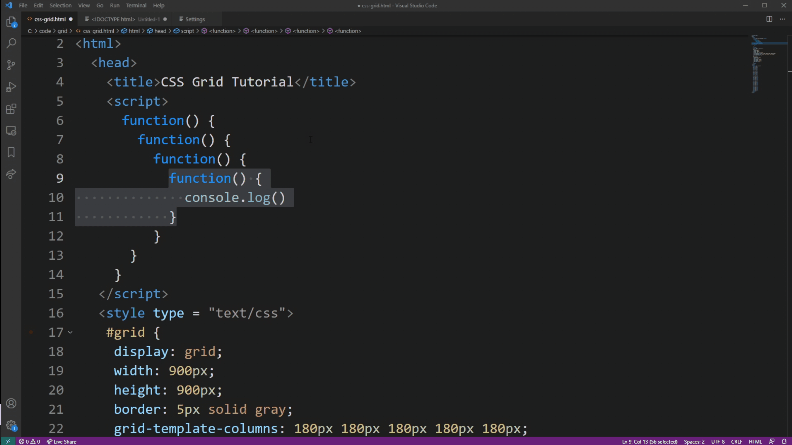Click the 'code' folder breadcrumb
This screenshot has width=792, height=445.
(x=45, y=31)
